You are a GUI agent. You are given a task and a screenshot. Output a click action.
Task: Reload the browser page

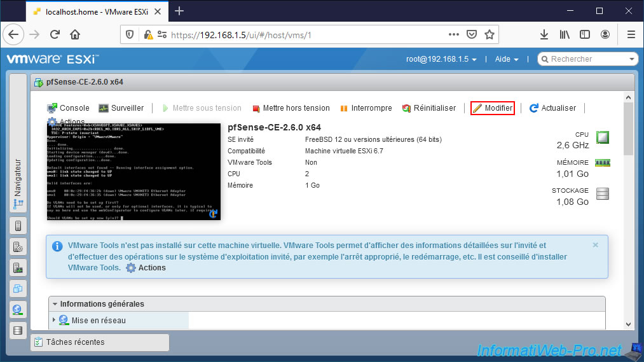[x=55, y=34]
